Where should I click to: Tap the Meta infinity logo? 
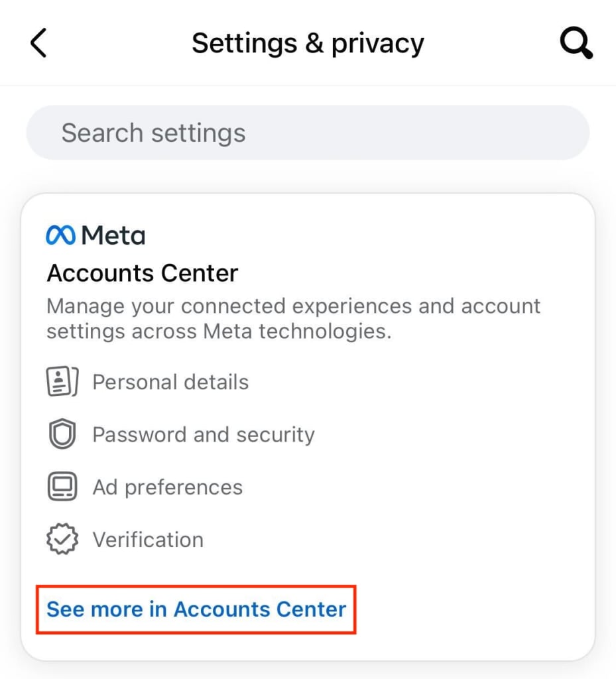click(x=61, y=235)
